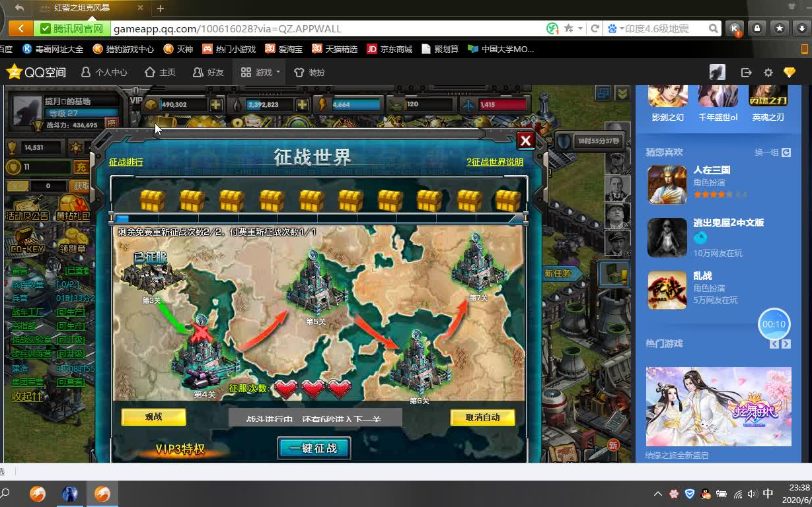This screenshot has height=507, width=812.
Task: Click 作战实验室 可升级 task row
Action: pos(49,340)
